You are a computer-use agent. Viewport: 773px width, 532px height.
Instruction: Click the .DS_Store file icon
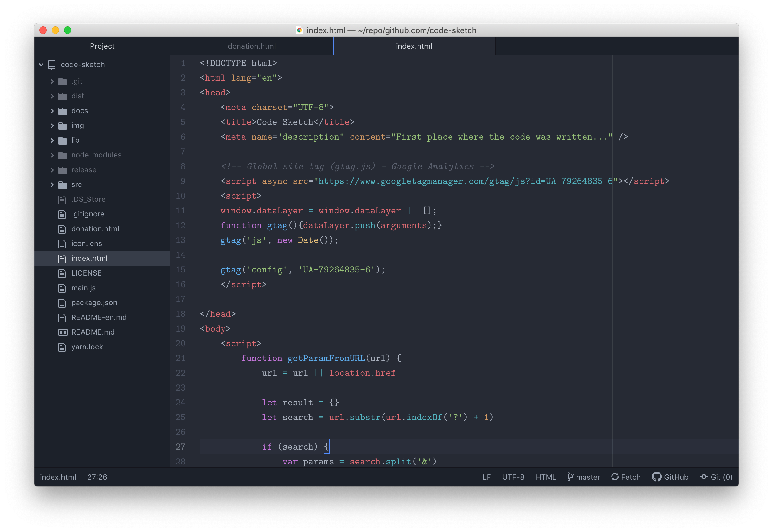click(62, 200)
